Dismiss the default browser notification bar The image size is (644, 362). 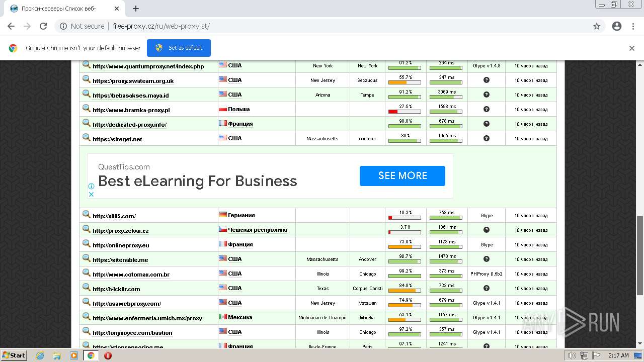(x=632, y=48)
